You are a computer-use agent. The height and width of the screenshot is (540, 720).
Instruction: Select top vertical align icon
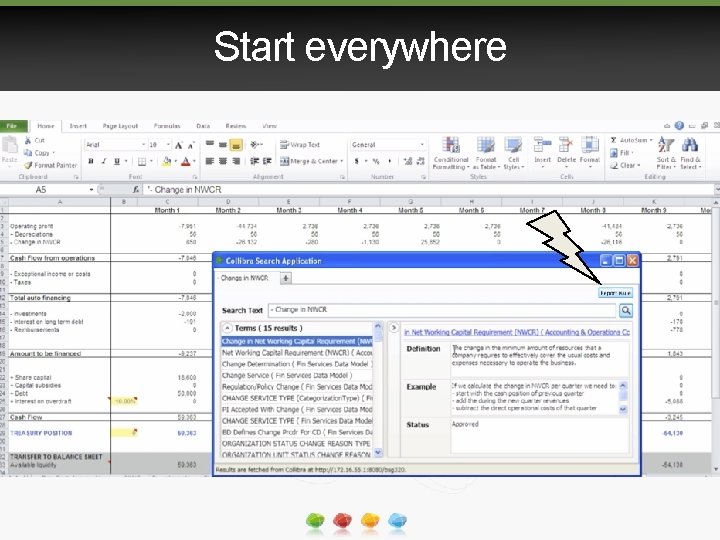coord(210,145)
